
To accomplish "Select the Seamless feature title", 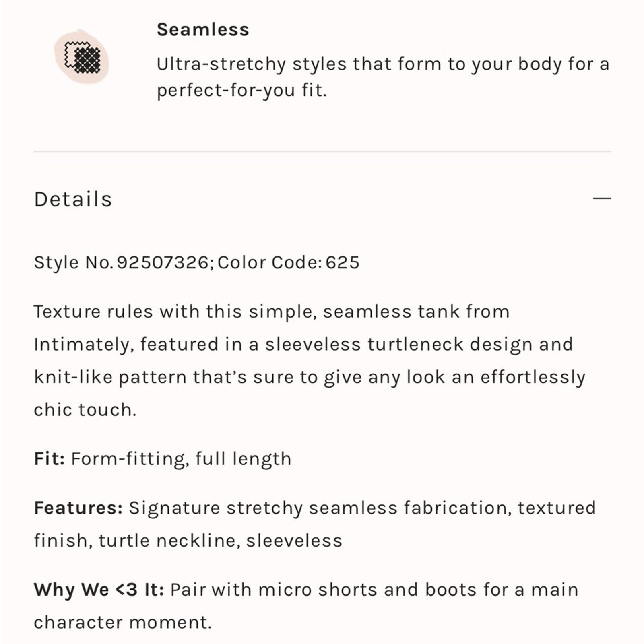I will point(203,29).
